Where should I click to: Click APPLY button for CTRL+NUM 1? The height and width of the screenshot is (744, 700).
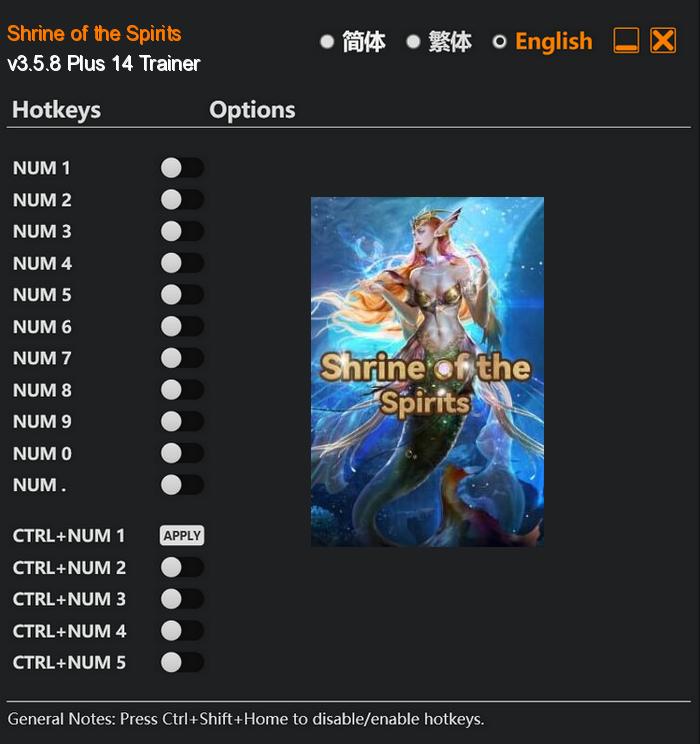coord(182,536)
